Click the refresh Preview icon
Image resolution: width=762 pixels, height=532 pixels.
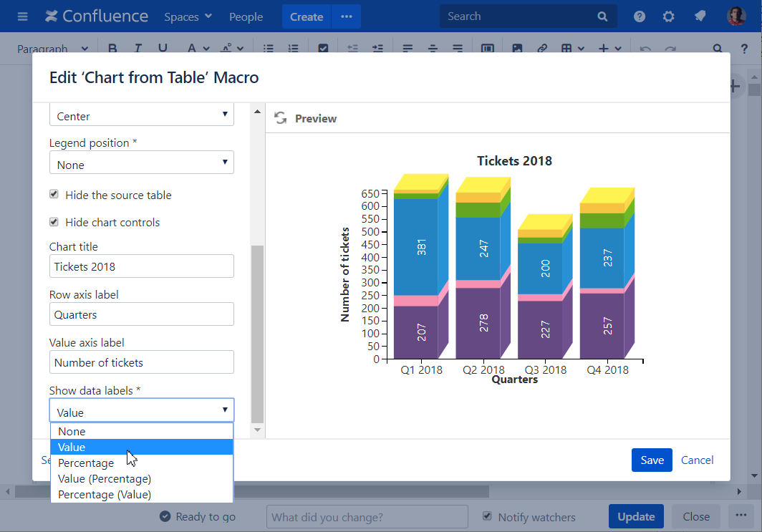click(x=280, y=118)
